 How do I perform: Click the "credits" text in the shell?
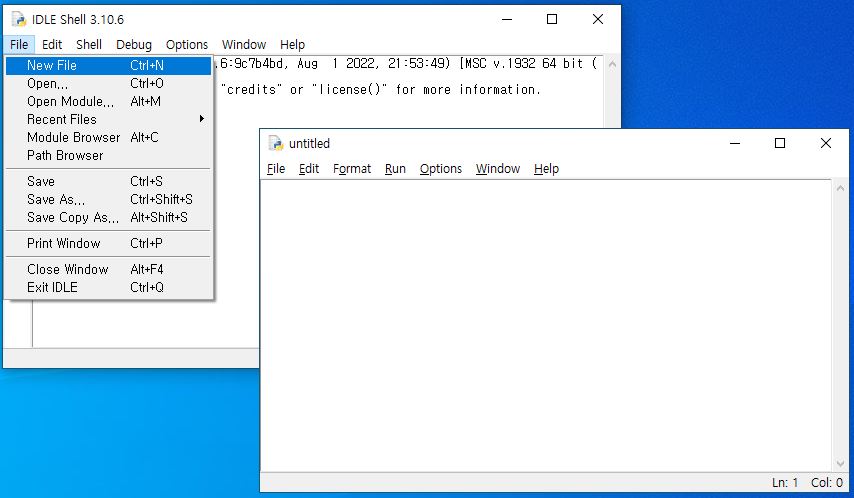252,89
